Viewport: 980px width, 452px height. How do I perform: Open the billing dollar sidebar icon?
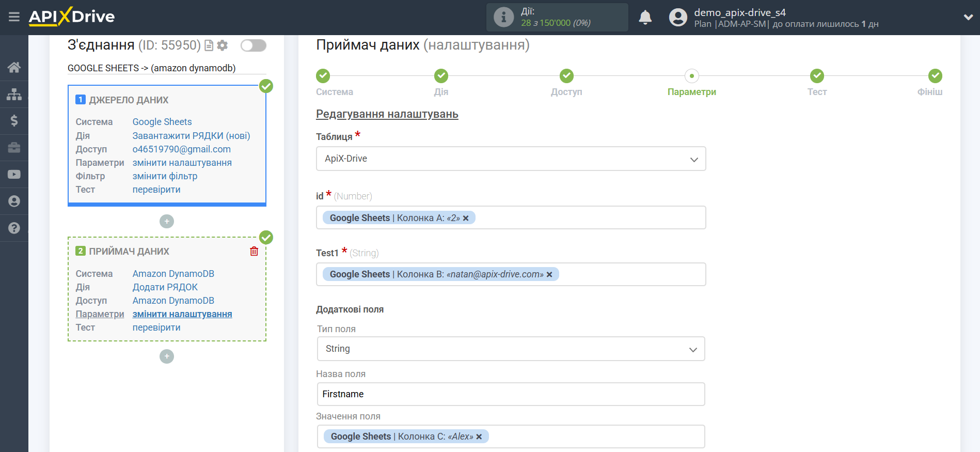click(x=14, y=121)
